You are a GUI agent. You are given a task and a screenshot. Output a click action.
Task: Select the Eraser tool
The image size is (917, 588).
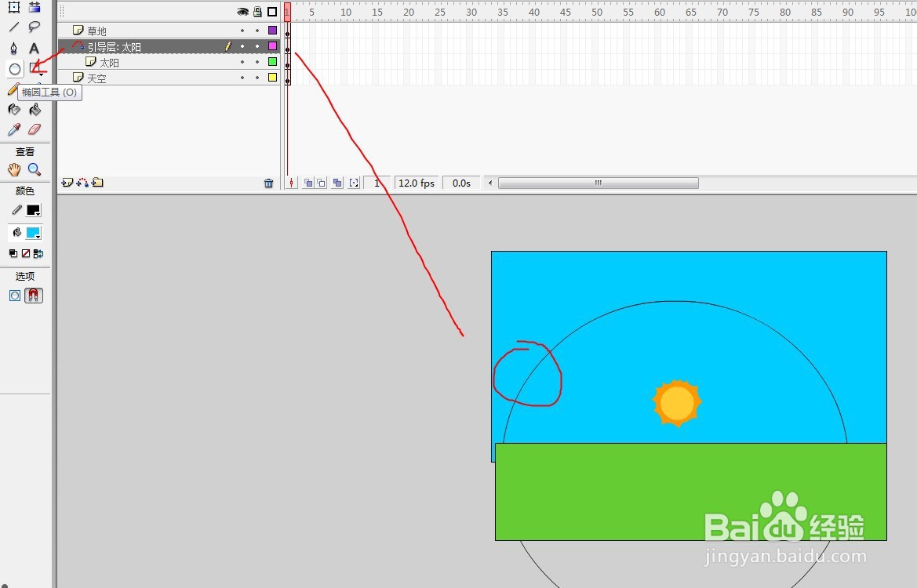point(35,129)
